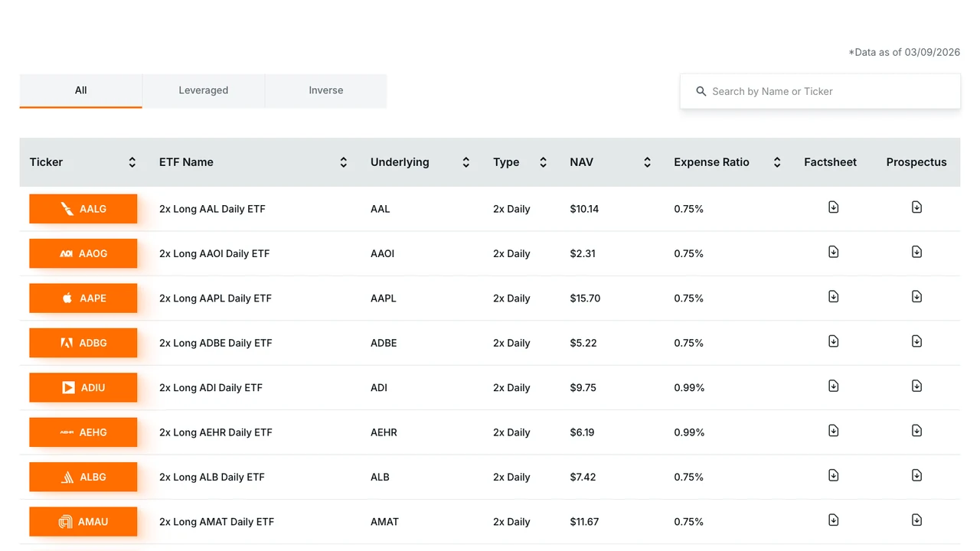Download the AAPE factsheet
This screenshot has width=980, height=551.
coord(833,297)
